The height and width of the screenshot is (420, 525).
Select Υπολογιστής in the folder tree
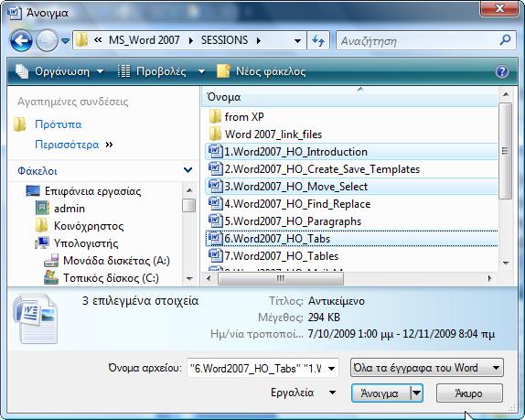pos(86,243)
